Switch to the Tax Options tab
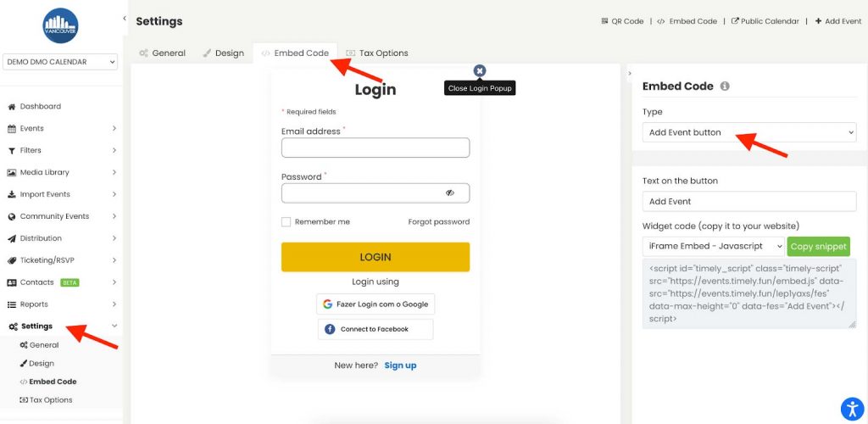The height and width of the screenshot is (424, 868). 377,53
